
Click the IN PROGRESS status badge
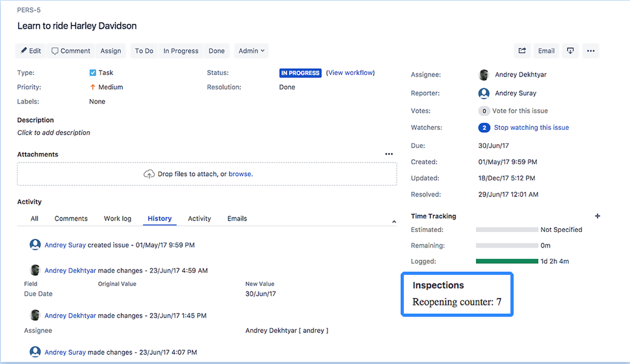pyautogui.click(x=300, y=73)
